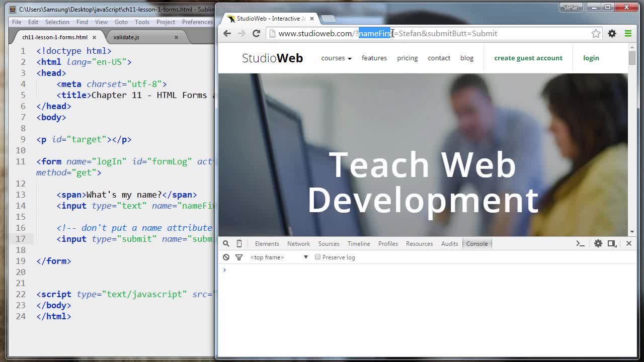Image resolution: width=644 pixels, height=362 pixels.
Task: Close the DevTools panel
Action: point(628,243)
